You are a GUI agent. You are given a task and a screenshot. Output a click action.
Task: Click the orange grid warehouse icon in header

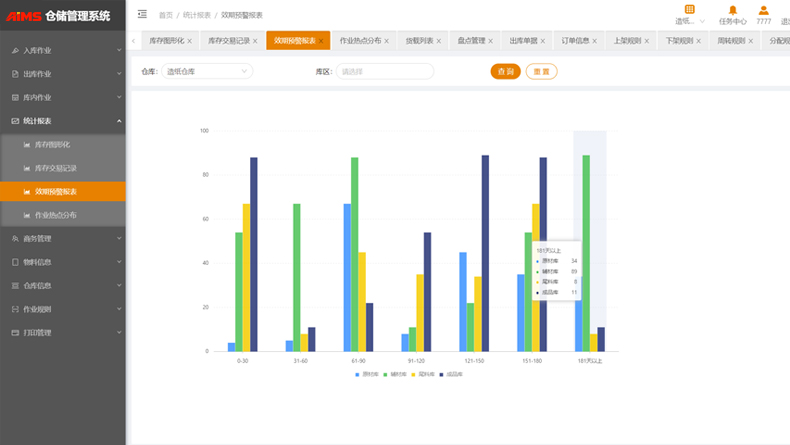[x=689, y=10]
